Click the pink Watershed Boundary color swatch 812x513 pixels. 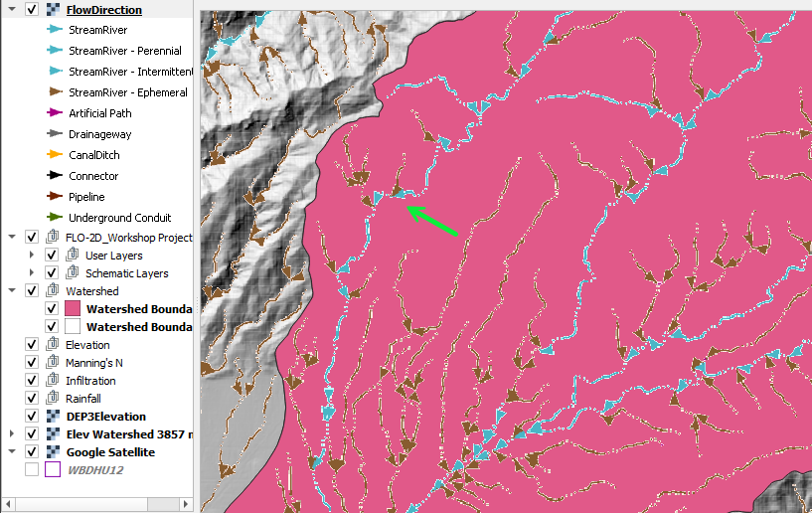click(x=72, y=309)
